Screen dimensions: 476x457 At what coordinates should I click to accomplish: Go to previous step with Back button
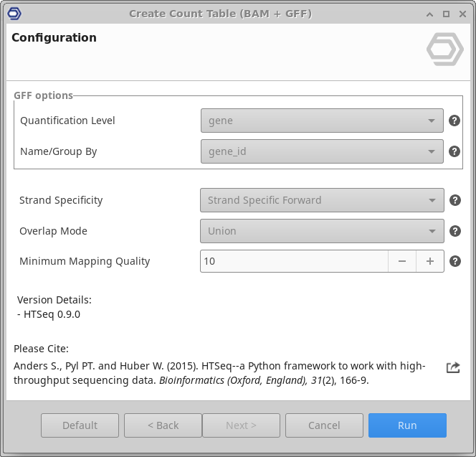tap(163, 425)
